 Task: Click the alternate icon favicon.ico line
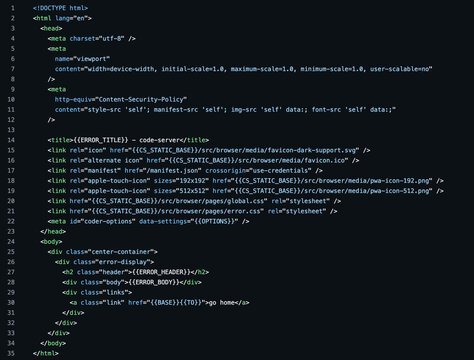pyautogui.click(x=203, y=160)
